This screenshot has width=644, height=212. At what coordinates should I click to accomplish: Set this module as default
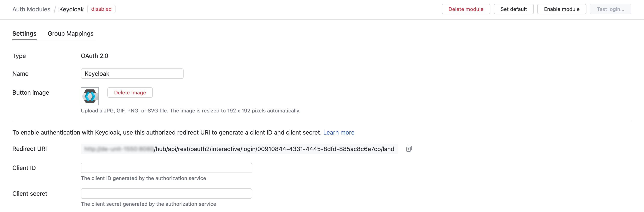(513, 9)
